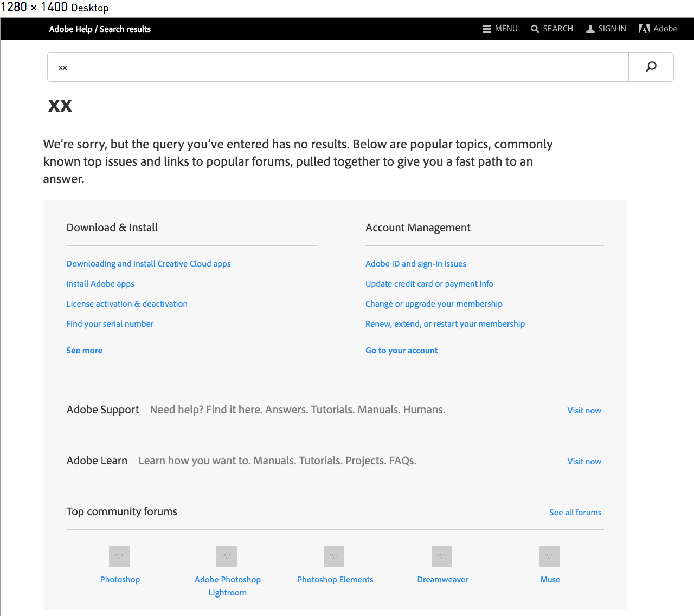
Task: Click the large xx results heading
Action: 60,106
